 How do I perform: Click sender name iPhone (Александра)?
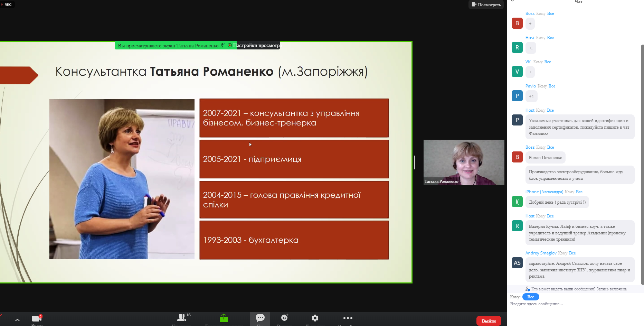click(x=544, y=192)
